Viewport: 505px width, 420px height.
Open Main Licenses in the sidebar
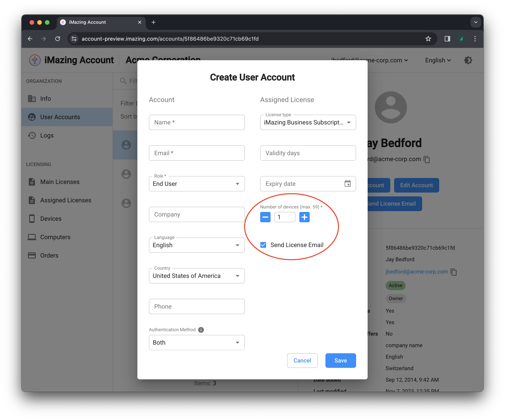[67, 182]
